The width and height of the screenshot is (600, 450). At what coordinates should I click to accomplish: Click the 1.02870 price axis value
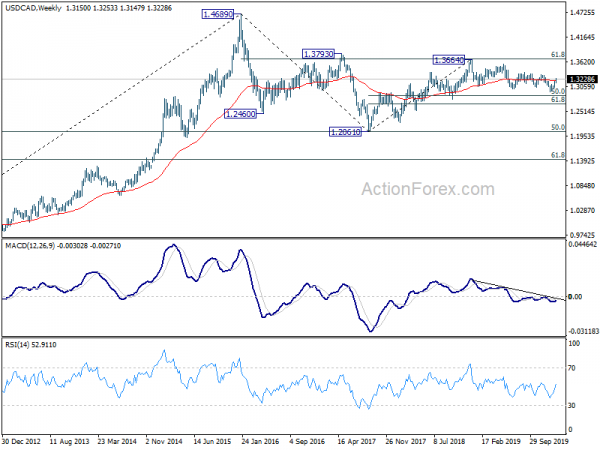click(x=582, y=211)
